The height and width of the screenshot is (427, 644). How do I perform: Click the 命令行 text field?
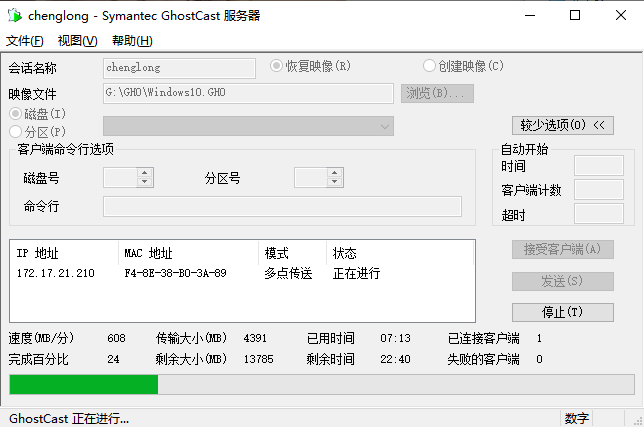(282, 207)
